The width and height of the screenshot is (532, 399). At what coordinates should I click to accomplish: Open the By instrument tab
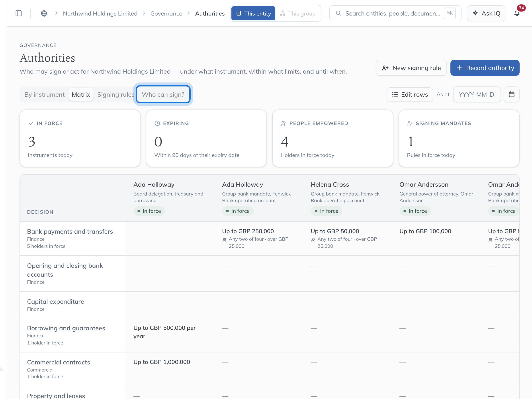45,94
